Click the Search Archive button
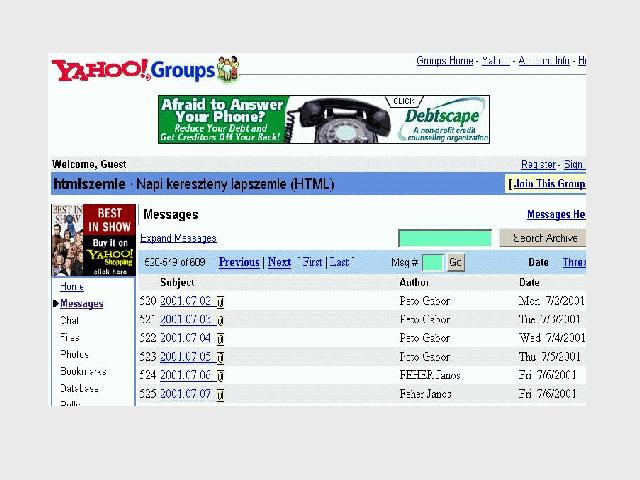Screen dimensions: 640x480 [x=543, y=238]
